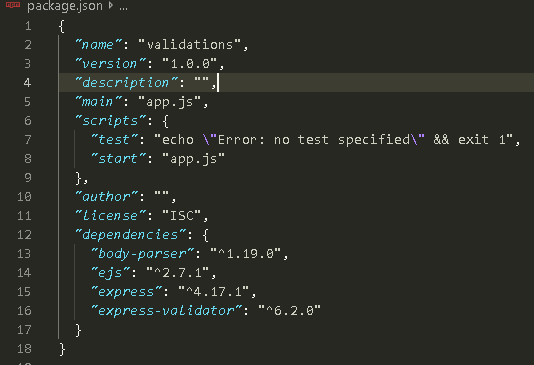Click the "1.0.0" version value
Viewport: 534px width, 365px height.
click(x=190, y=64)
